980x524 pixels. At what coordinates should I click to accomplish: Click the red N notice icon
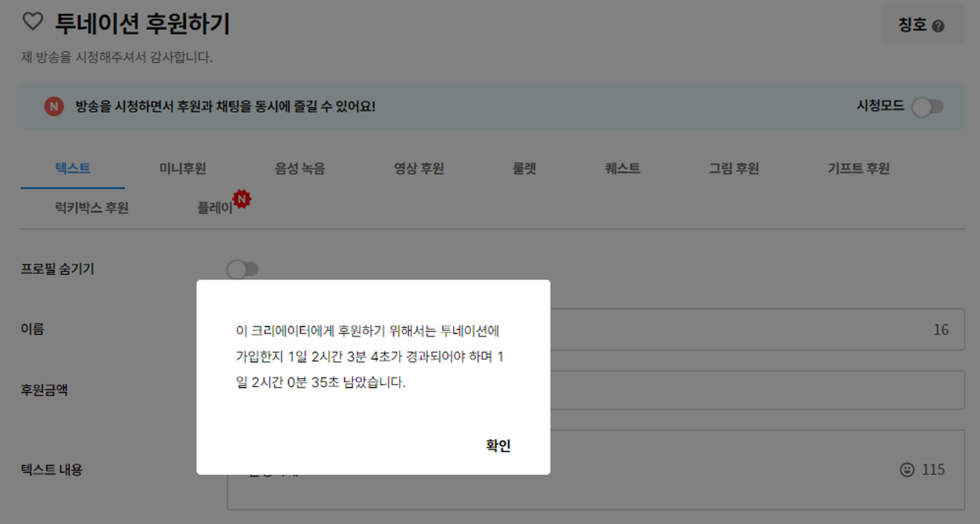54,107
